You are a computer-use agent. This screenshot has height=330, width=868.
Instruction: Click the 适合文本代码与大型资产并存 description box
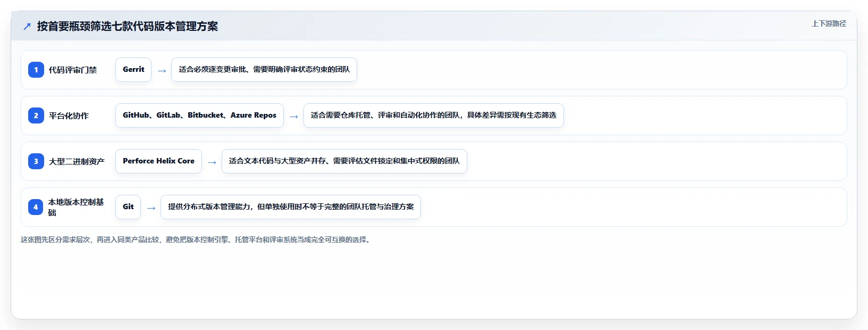(x=344, y=161)
